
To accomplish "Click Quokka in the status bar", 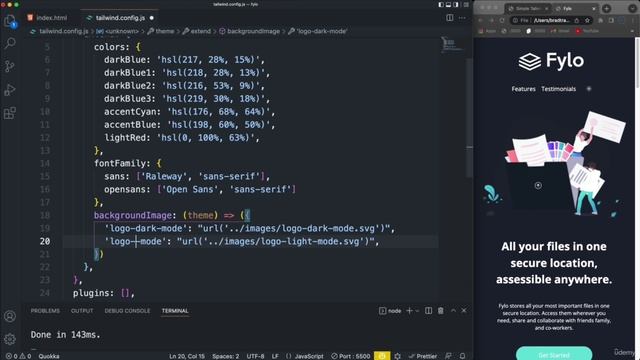I will pyautogui.click(x=49, y=356).
